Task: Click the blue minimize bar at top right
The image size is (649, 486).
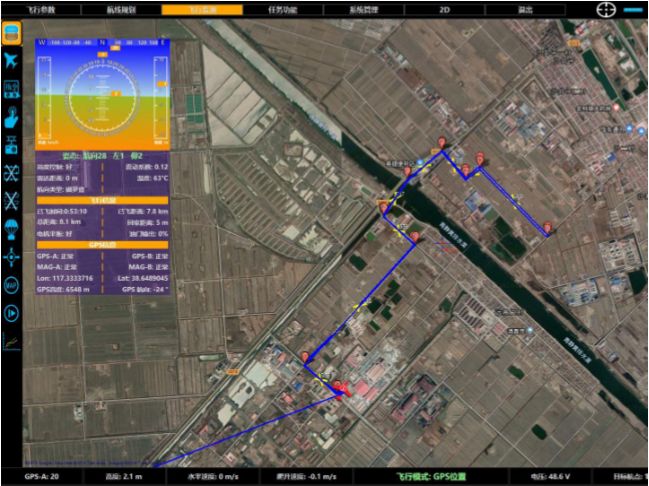Action: (634, 9)
